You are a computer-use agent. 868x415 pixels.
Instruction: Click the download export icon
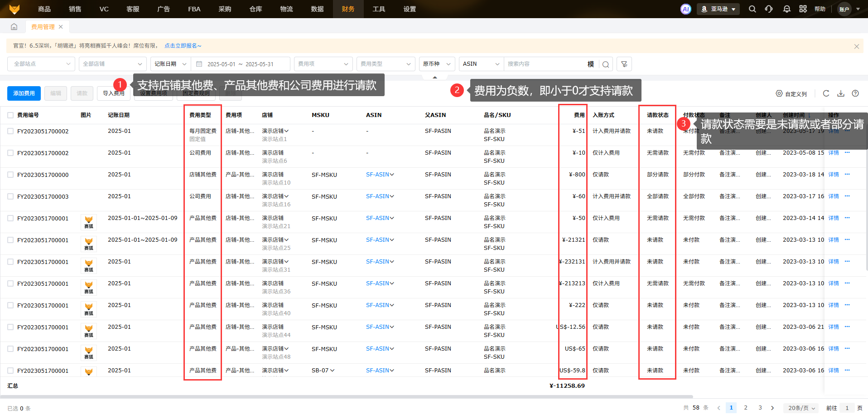coord(841,93)
